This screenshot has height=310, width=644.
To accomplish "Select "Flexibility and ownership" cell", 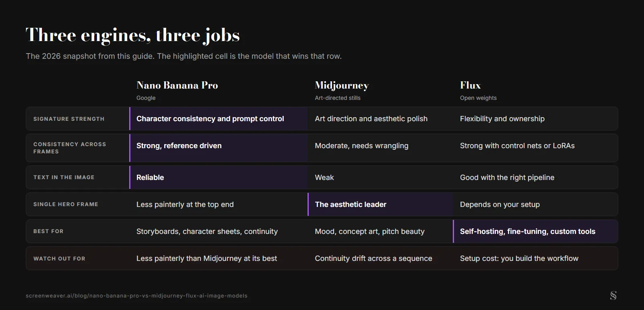I will click(x=535, y=119).
